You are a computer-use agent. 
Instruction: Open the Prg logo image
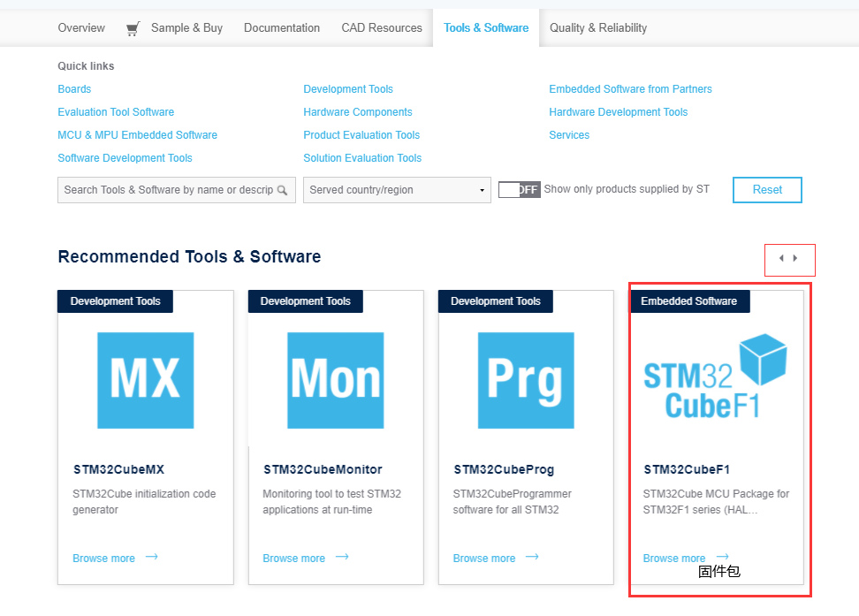point(526,380)
